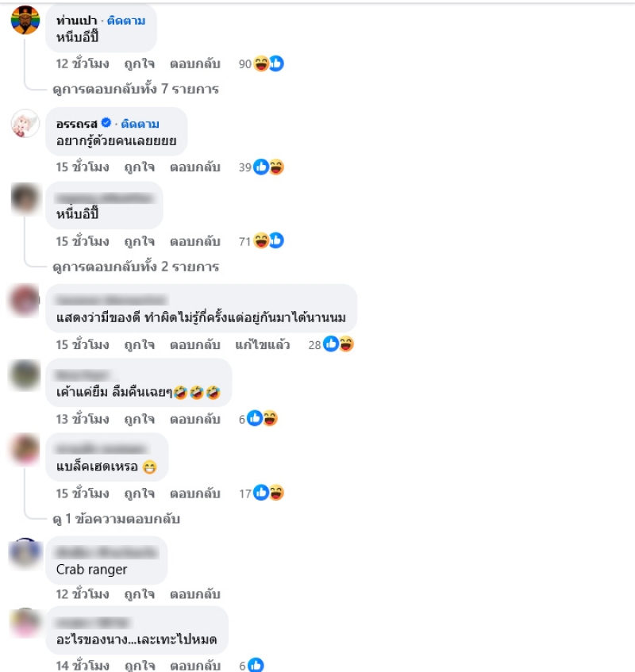This screenshot has width=635, height=672.
Task: Expand the single reply under แบล็คเฮดเหรอ
Action: click(x=116, y=519)
